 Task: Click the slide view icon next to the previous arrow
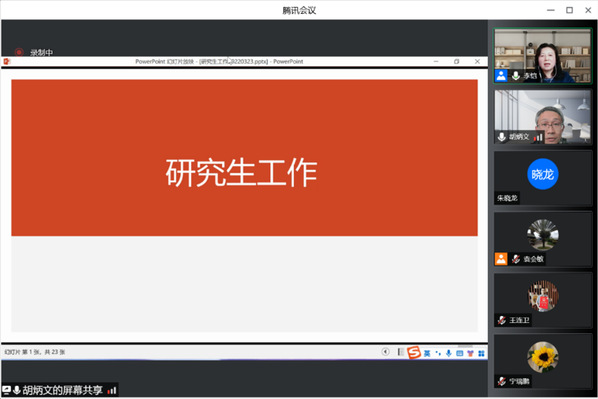pyautogui.click(x=400, y=352)
